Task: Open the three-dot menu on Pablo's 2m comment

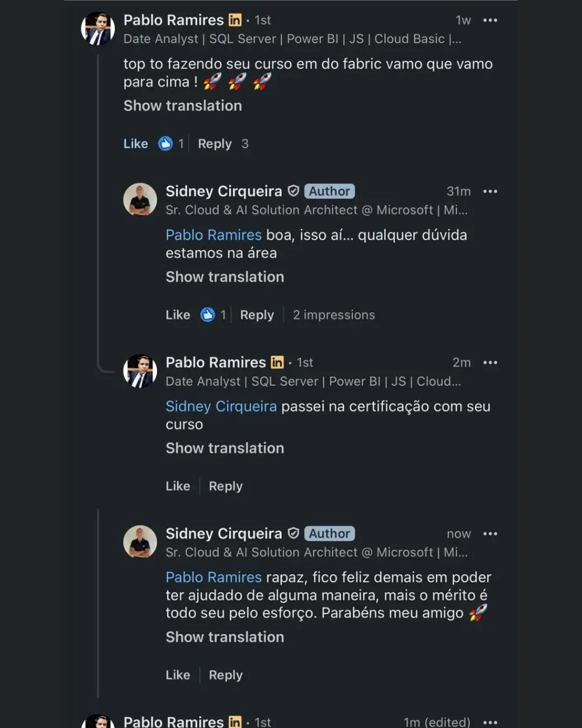Action: [x=490, y=362]
